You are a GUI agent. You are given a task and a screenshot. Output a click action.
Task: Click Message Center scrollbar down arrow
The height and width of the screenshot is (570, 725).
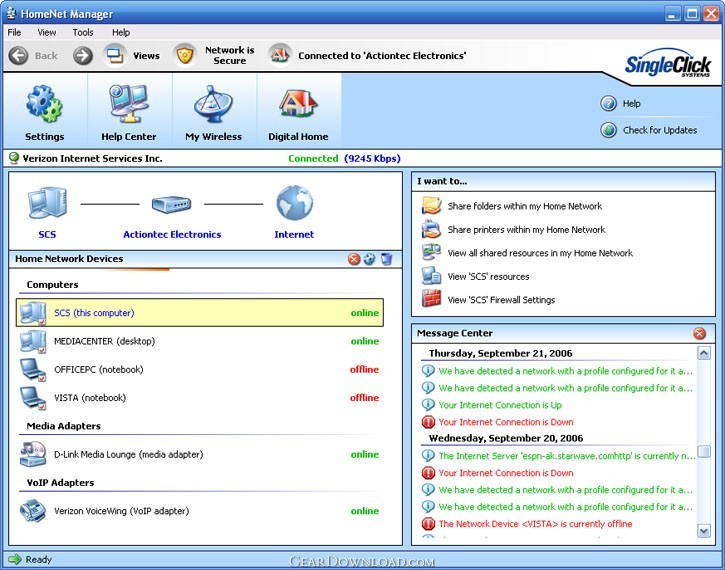point(704,531)
